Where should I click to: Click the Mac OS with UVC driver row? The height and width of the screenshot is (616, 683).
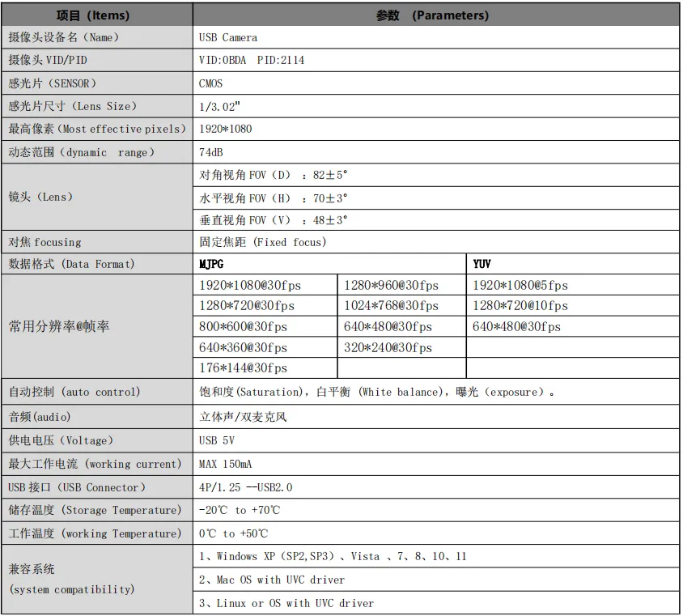[x=272, y=580]
